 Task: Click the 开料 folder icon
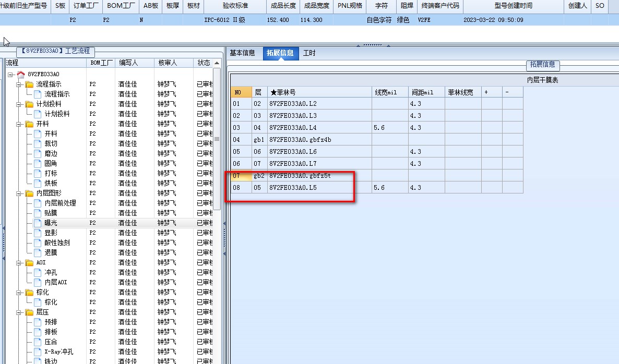point(29,124)
